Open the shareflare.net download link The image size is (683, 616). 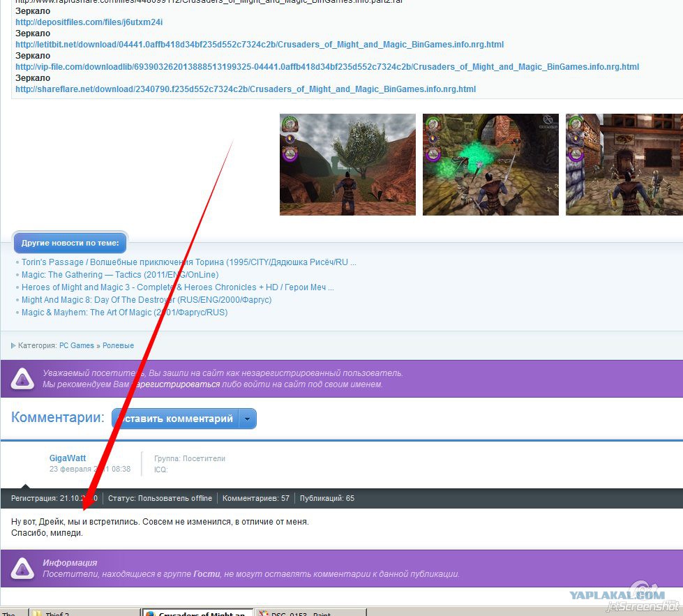pos(246,89)
